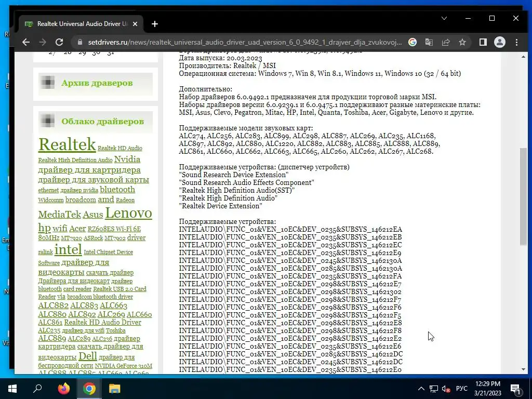Click the Asus tag link

(x=92, y=215)
